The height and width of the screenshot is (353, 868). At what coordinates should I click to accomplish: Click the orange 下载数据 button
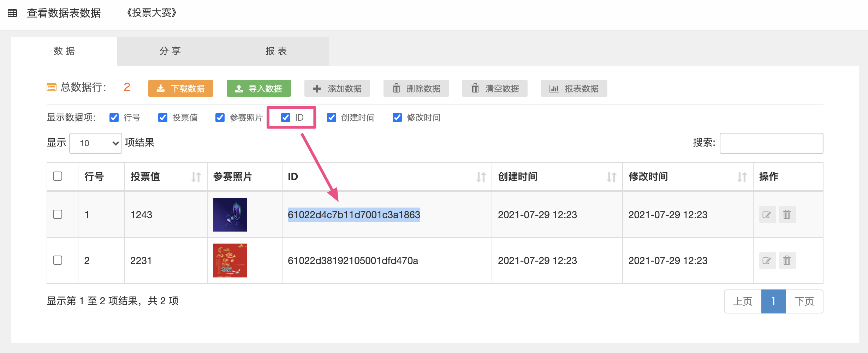click(x=180, y=88)
